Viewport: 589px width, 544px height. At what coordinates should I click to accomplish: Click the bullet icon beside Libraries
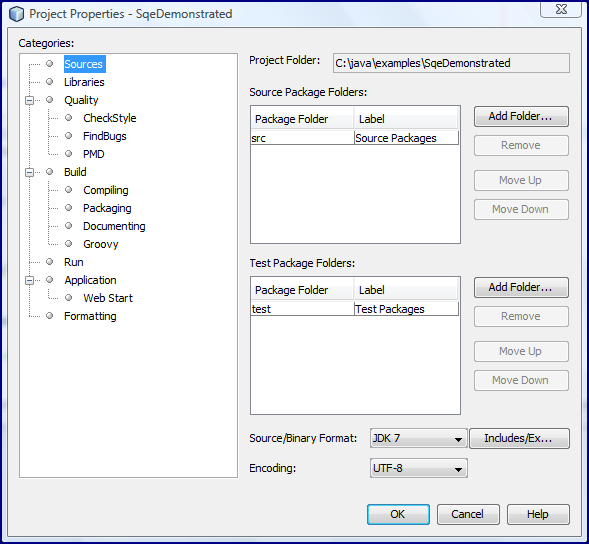click(50, 82)
